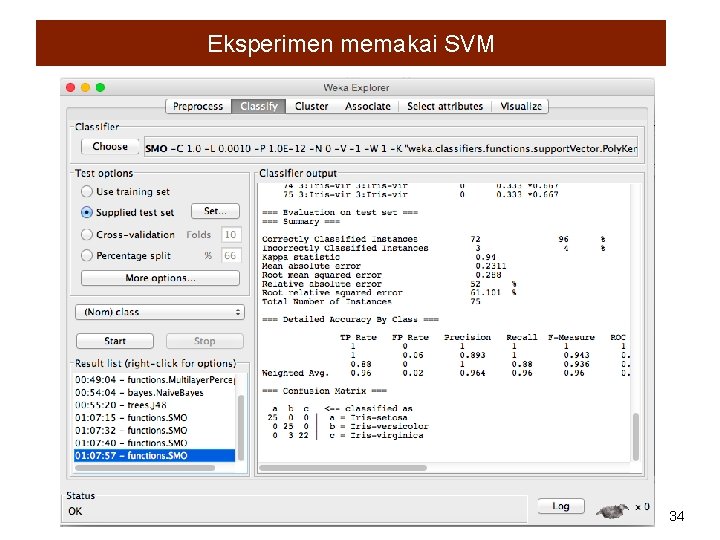This screenshot has width=720, height=540.
Task: Click the SMO classifier configuration field
Action: (391, 147)
